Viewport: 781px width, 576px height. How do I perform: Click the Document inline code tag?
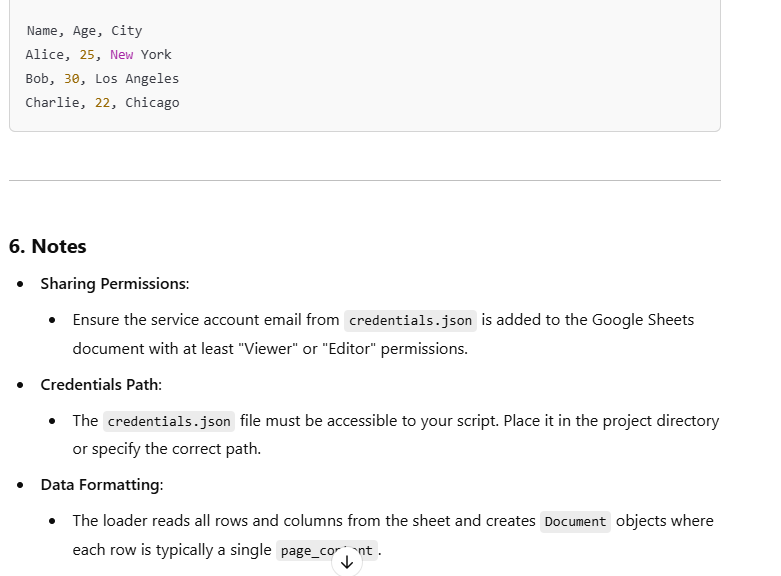click(x=575, y=521)
